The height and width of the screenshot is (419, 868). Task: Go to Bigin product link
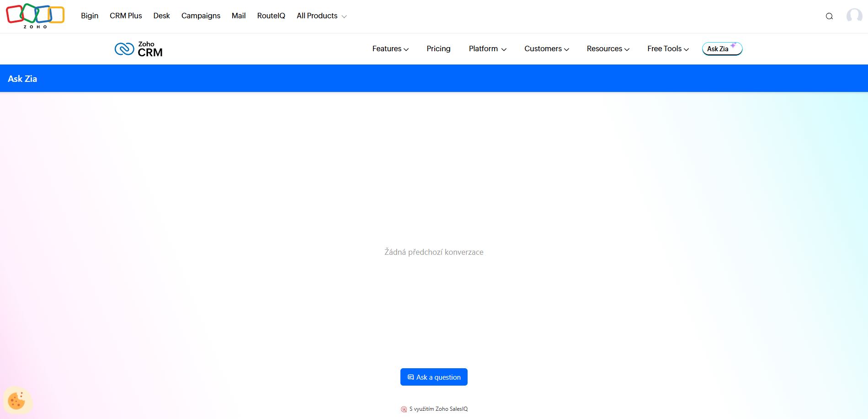[x=90, y=16]
